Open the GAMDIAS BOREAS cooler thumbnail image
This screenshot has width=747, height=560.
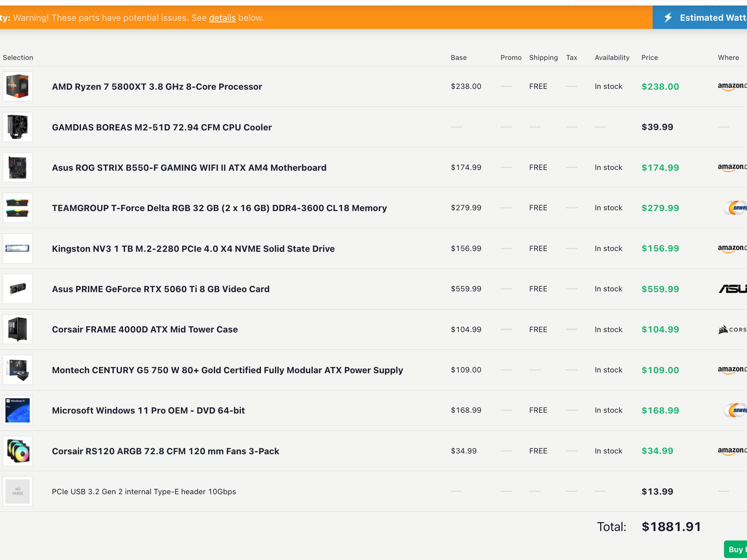pyautogui.click(x=18, y=127)
